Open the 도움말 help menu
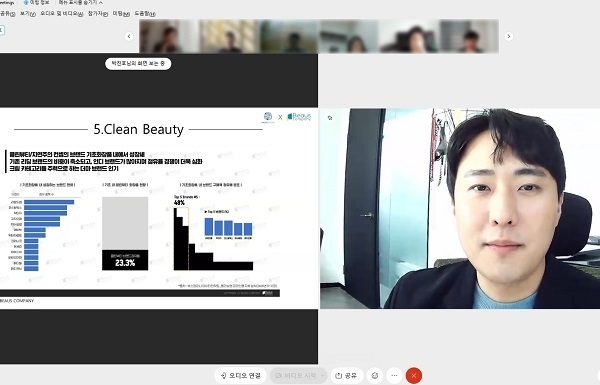 pos(145,13)
